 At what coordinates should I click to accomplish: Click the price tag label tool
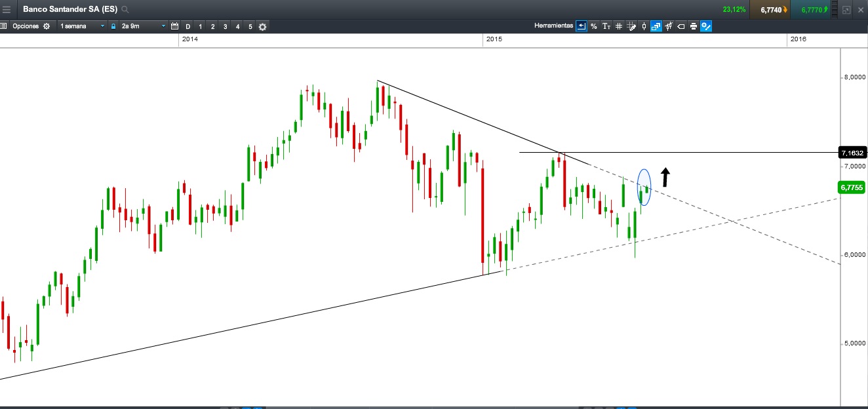681,26
